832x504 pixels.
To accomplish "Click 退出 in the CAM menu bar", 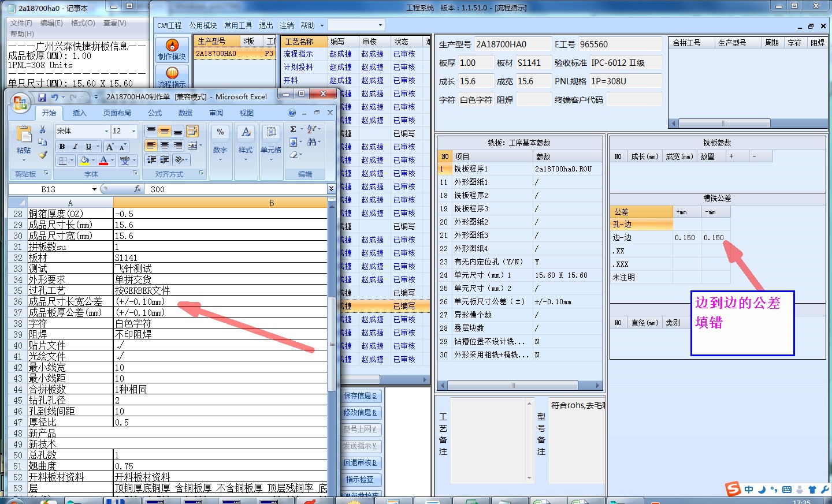I will 266,25.
